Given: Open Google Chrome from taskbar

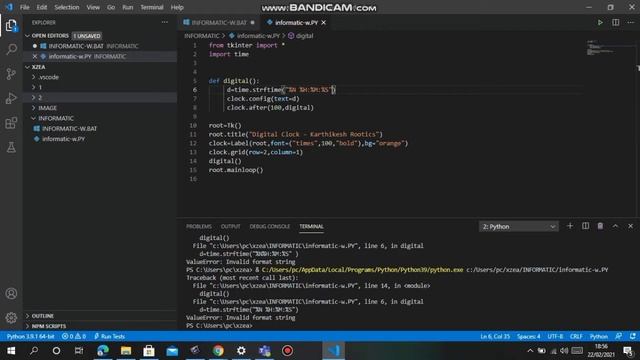Looking at the screenshot, I should tap(218, 351).
